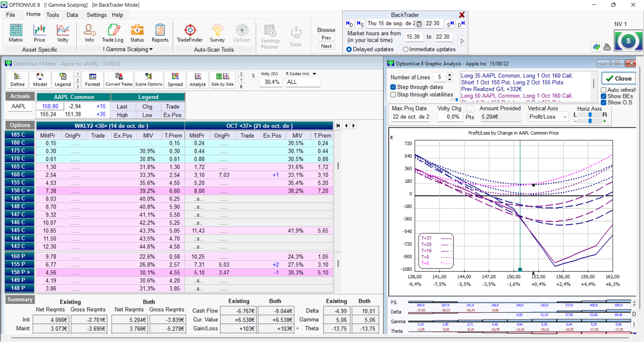Image resolution: width=644 pixels, height=342 pixels.
Task: Click the Analyze tool
Action: click(198, 79)
